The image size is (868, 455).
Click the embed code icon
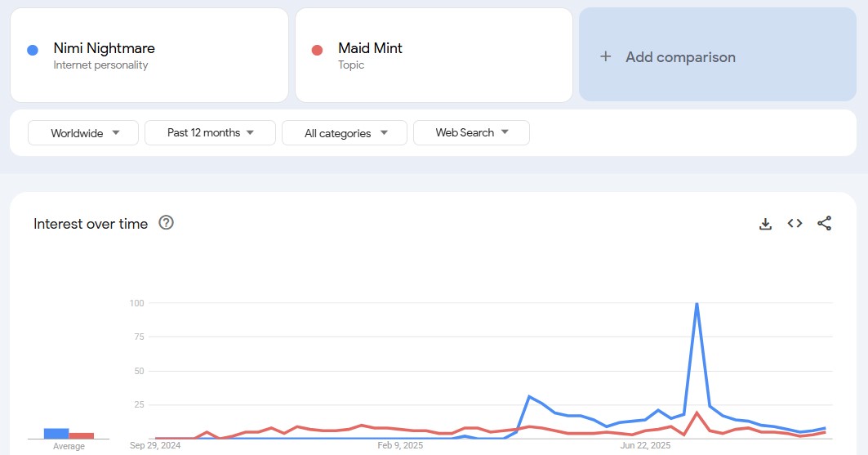click(x=795, y=224)
